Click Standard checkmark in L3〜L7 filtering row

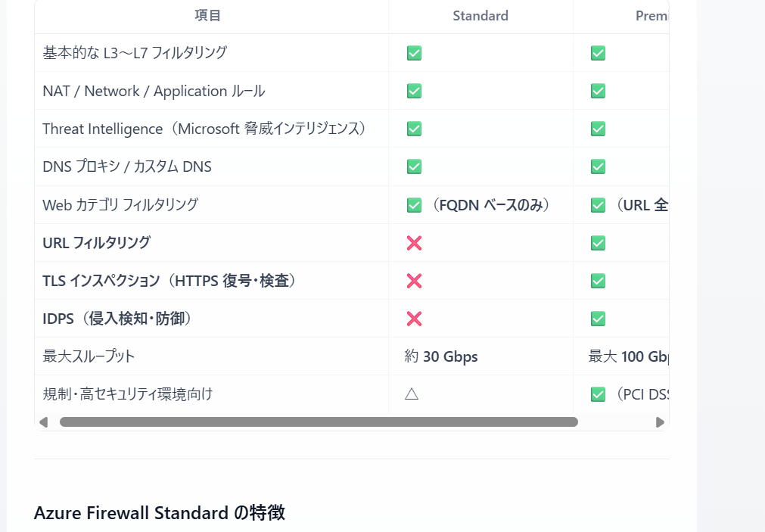(x=414, y=53)
